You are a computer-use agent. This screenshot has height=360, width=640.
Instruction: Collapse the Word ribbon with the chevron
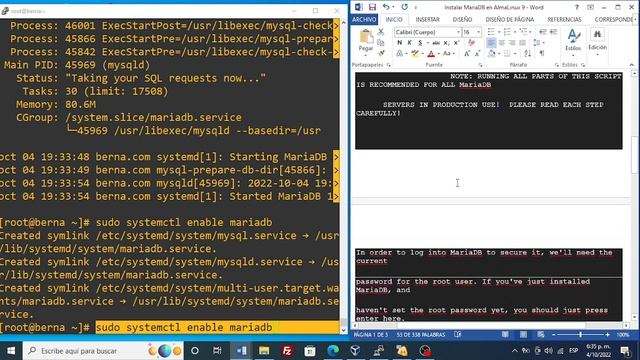pyautogui.click(x=631, y=65)
